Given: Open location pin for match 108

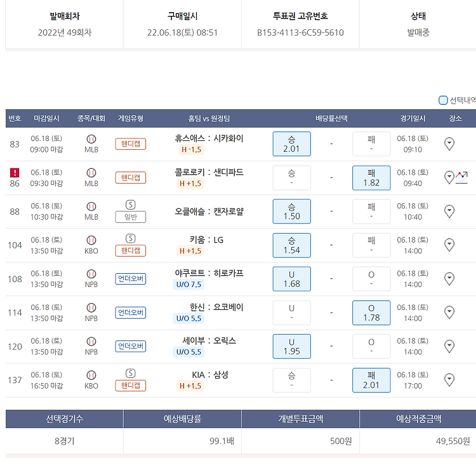Looking at the screenshot, I should (x=449, y=279).
